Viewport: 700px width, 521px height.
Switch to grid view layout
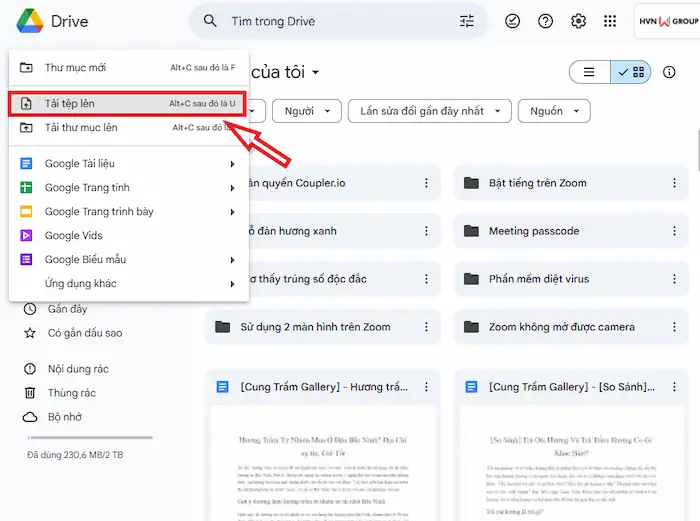pos(632,72)
